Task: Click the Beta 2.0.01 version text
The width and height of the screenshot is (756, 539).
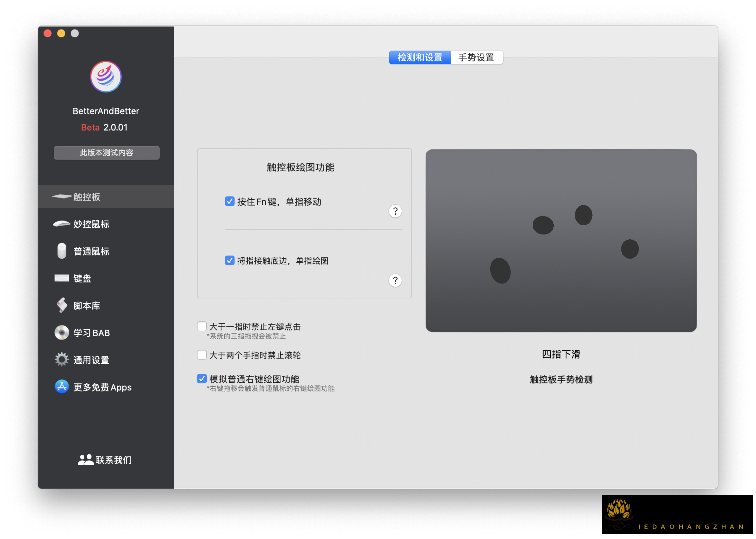Action: coord(104,127)
